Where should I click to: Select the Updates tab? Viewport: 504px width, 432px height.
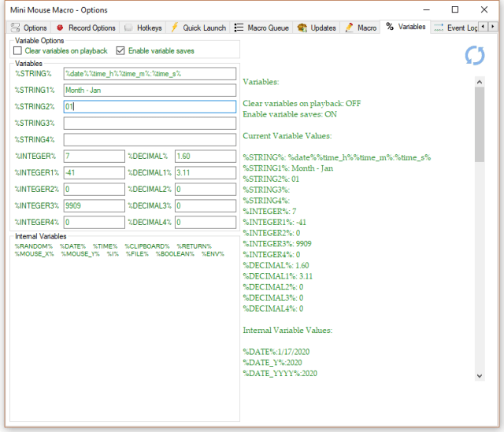(x=317, y=28)
